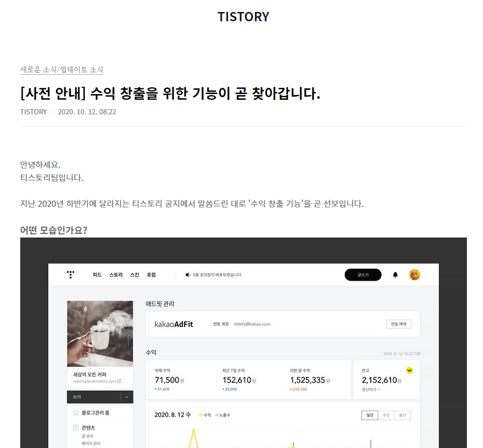This screenshot has width=483, height=448.
Task: Click the 정산하기 chevron link
Action: click(x=371, y=389)
